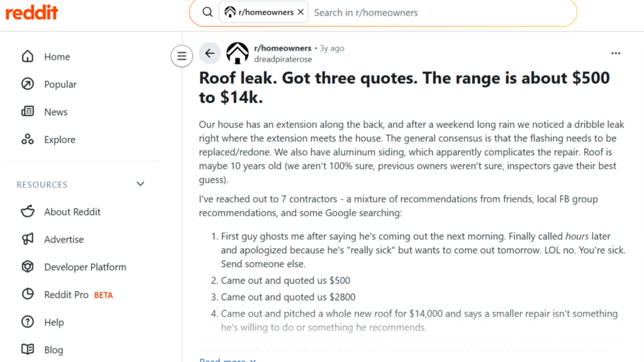View dreadpiraterose's profile

[x=282, y=59]
